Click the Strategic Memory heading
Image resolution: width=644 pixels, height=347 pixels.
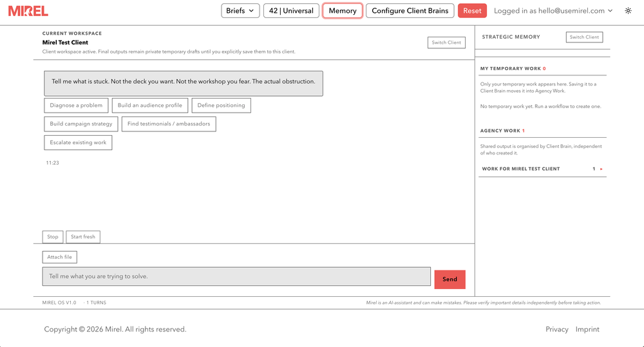(x=511, y=37)
